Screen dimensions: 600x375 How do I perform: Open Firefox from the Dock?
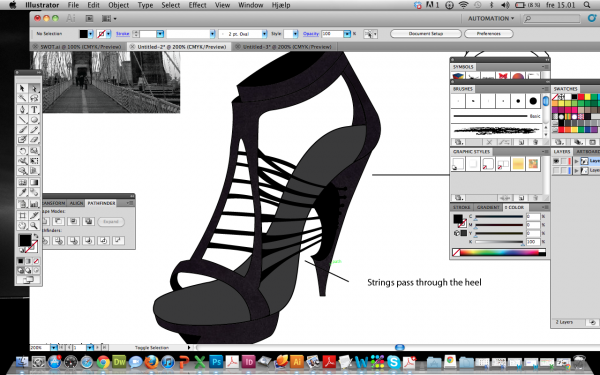152,362
